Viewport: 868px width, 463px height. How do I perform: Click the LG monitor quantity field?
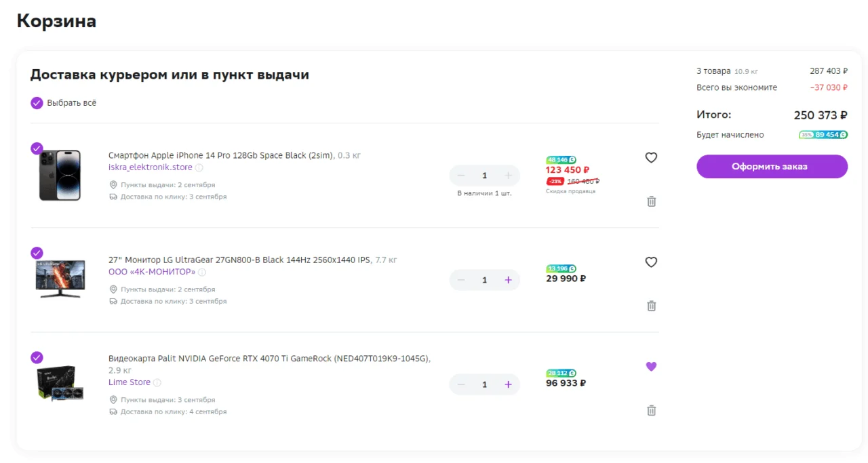484,280
